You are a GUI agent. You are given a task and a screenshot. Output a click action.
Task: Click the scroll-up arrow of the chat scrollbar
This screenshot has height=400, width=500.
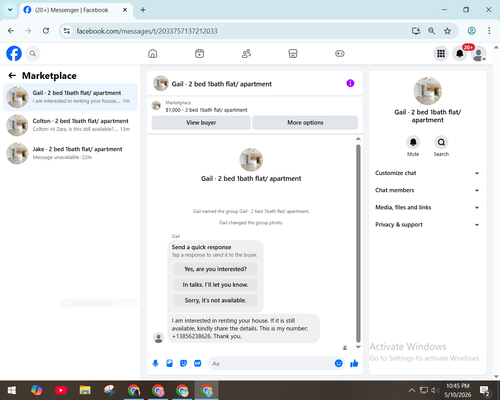pos(358,139)
